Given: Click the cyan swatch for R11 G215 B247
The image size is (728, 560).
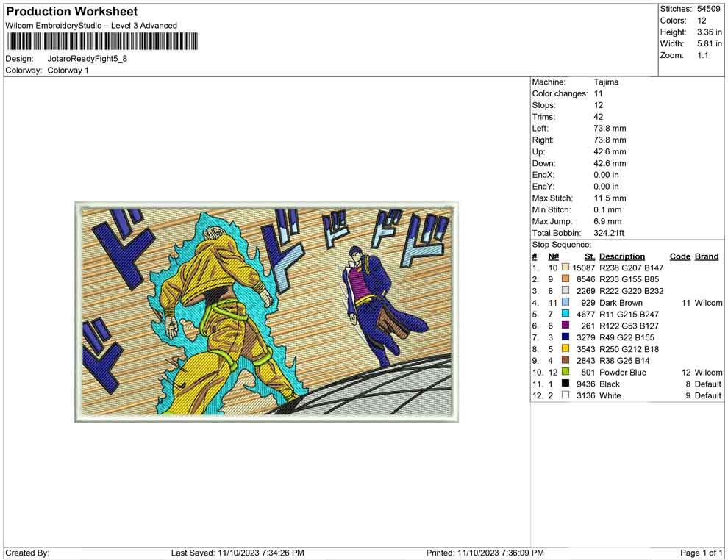Looking at the screenshot, I should coord(565,314).
